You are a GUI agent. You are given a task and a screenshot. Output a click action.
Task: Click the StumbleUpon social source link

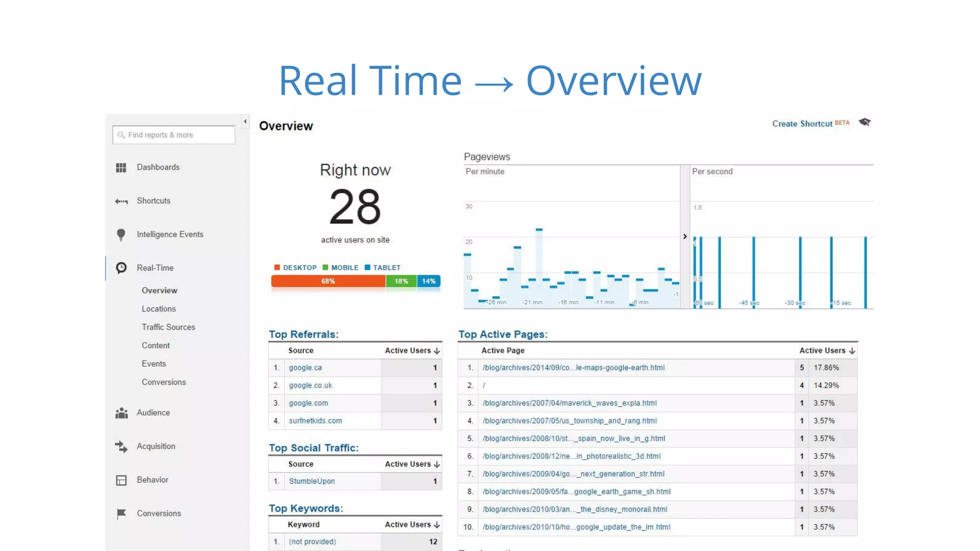[x=312, y=481]
